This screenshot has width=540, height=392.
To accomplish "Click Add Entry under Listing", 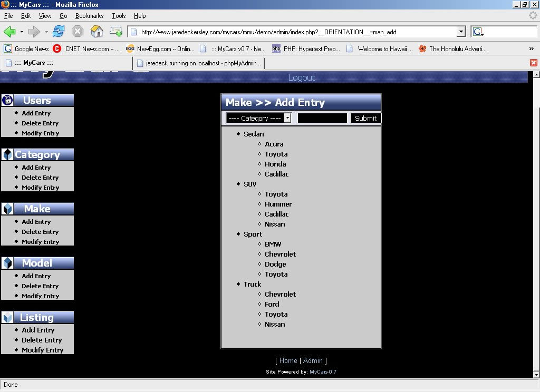I will click(38, 330).
